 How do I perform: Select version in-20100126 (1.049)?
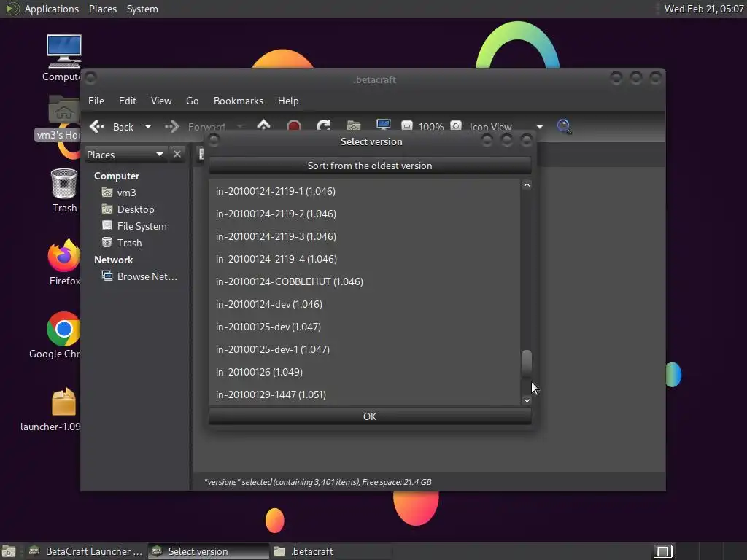365,372
